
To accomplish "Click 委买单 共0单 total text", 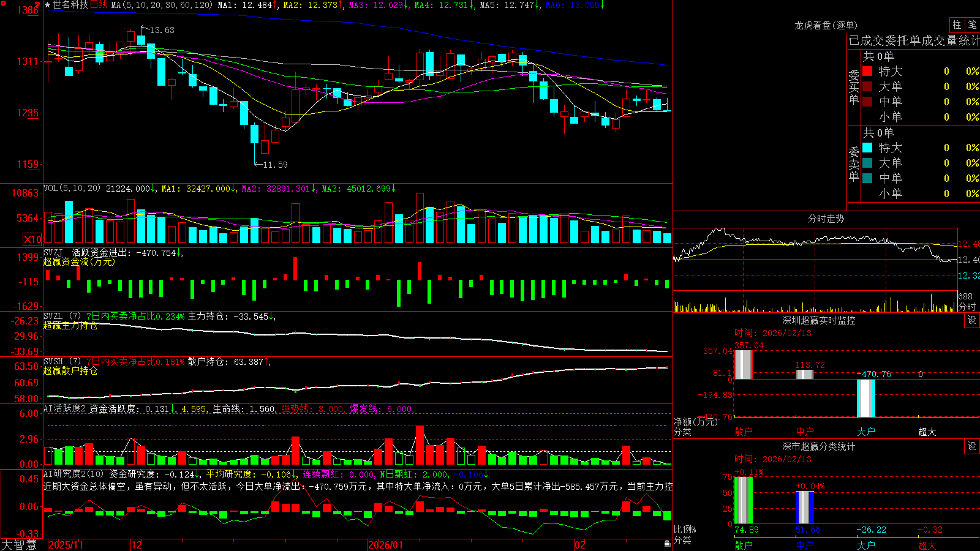I will click(x=878, y=56).
